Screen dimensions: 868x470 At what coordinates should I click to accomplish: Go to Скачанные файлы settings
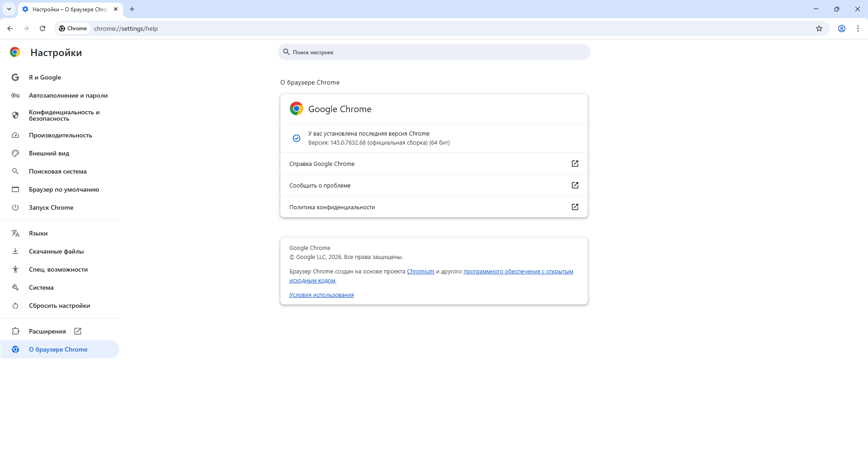point(56,251)
